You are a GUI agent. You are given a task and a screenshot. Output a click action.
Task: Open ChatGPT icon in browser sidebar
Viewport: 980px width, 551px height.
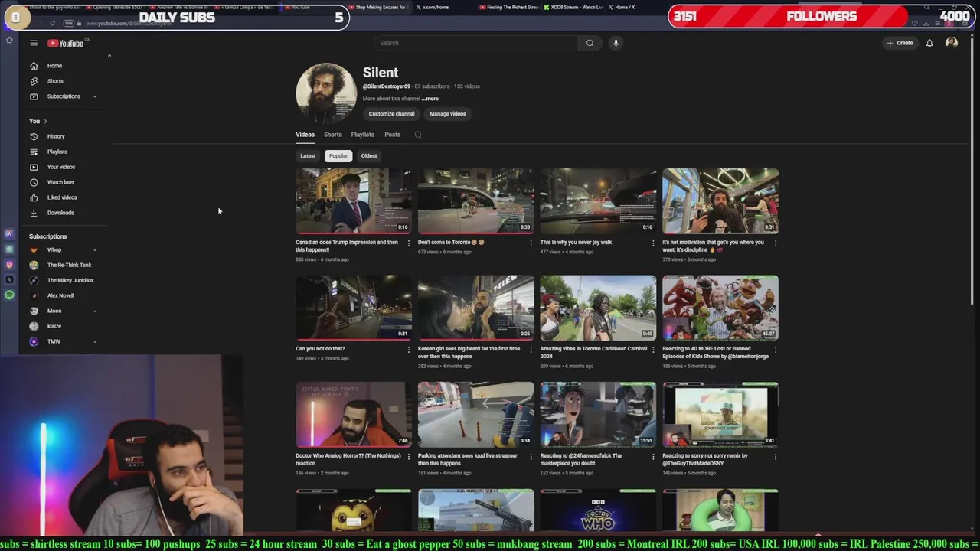(x=9, y=249)
